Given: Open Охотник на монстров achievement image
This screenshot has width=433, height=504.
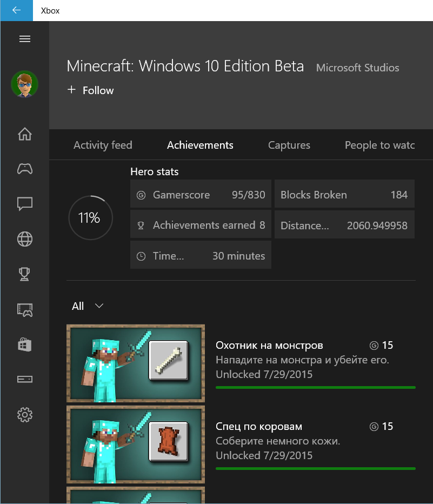Looking at the screenshot, I should coord(136,363).
